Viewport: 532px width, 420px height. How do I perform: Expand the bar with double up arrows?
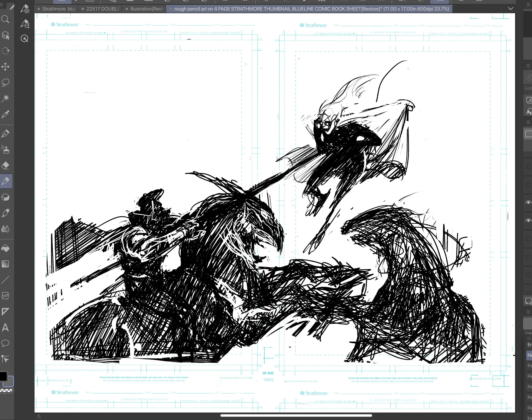39,416
